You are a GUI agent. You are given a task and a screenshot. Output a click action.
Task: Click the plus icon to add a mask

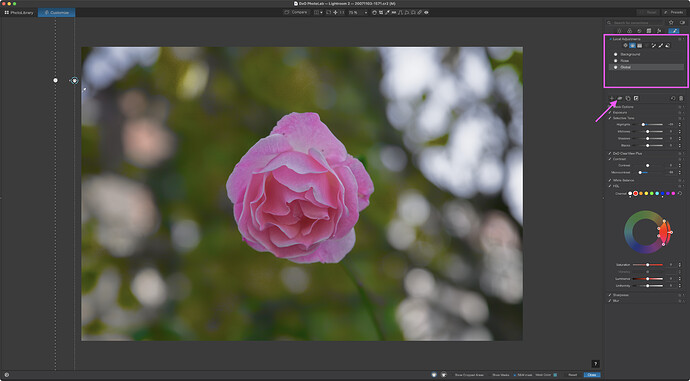coord(612,99)
